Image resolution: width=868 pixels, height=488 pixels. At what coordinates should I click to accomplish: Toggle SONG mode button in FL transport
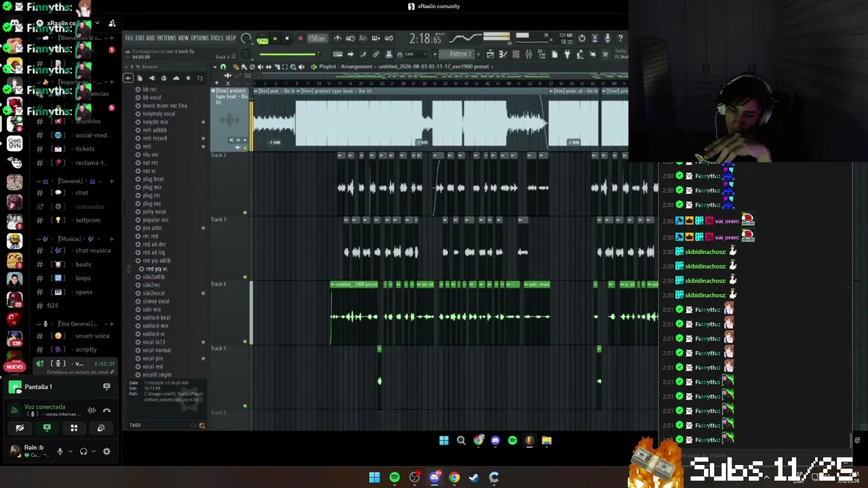(x=262, y=39)
